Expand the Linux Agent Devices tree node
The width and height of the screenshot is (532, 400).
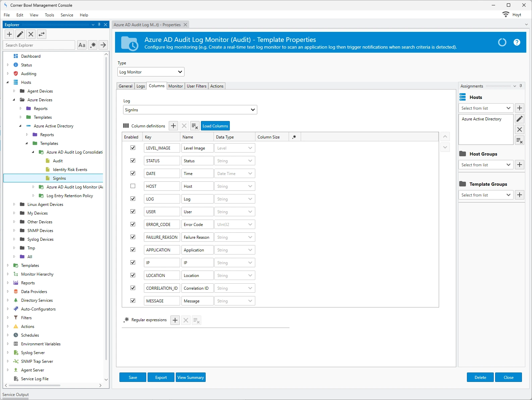point(14,204)
